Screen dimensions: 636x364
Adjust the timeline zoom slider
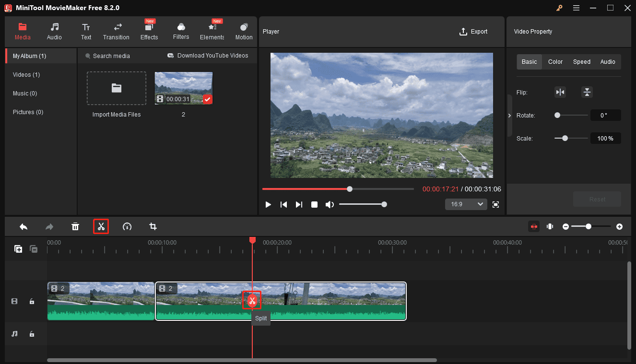pyautogui.click(x=591, y=226)
